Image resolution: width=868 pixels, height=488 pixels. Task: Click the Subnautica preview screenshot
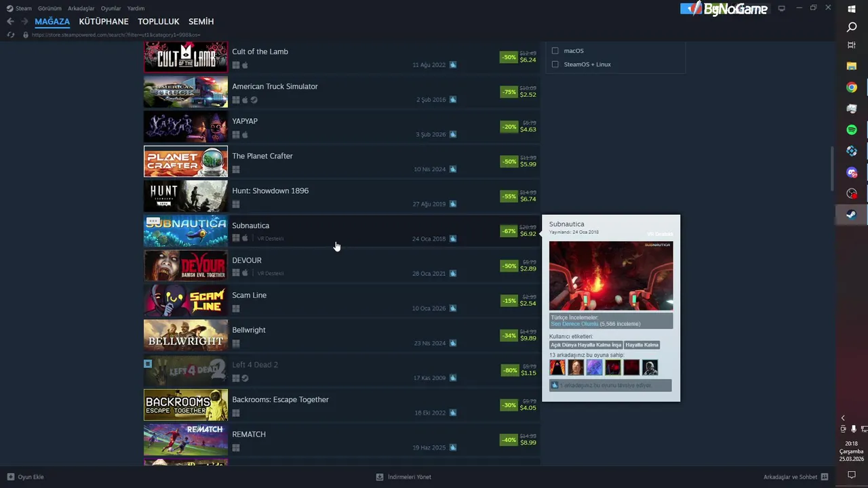(x=611, y=276)
